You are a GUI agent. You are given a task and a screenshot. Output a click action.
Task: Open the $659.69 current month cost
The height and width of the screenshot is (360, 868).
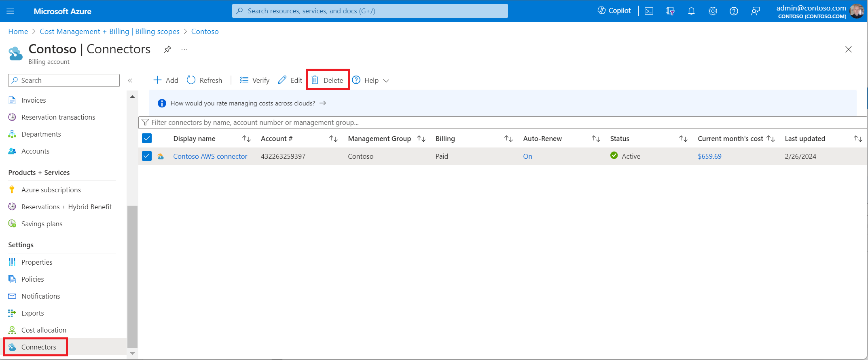(x=709, y=156)
